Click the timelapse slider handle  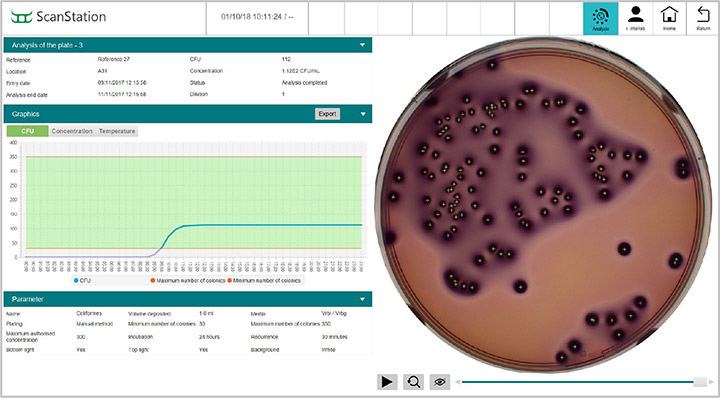click(700, 382)
